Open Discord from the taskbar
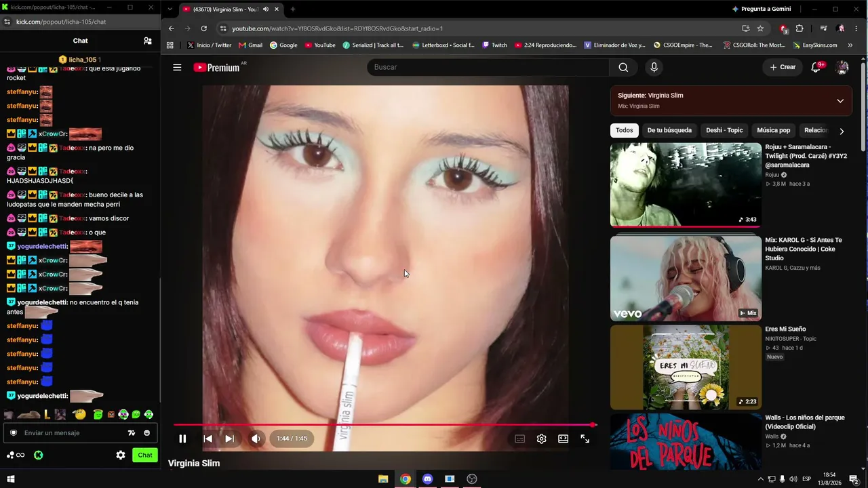The width and height of the screenshot is (868, 488). tap(427, 479)
